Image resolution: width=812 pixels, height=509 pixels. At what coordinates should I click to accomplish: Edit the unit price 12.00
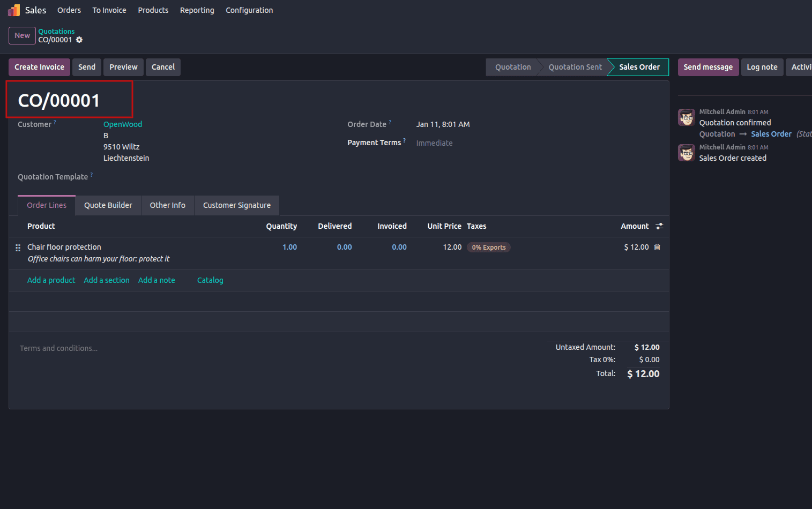(x=452, y=247)
